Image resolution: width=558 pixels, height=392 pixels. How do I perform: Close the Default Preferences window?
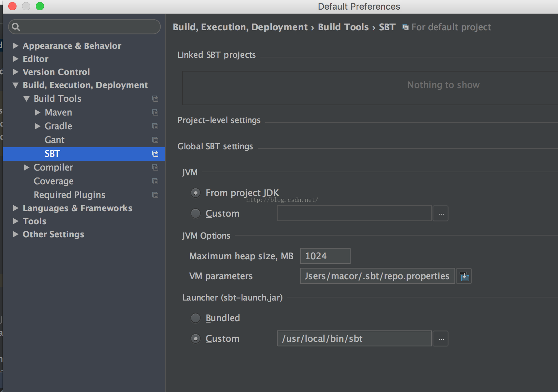[x=12, y=6]
